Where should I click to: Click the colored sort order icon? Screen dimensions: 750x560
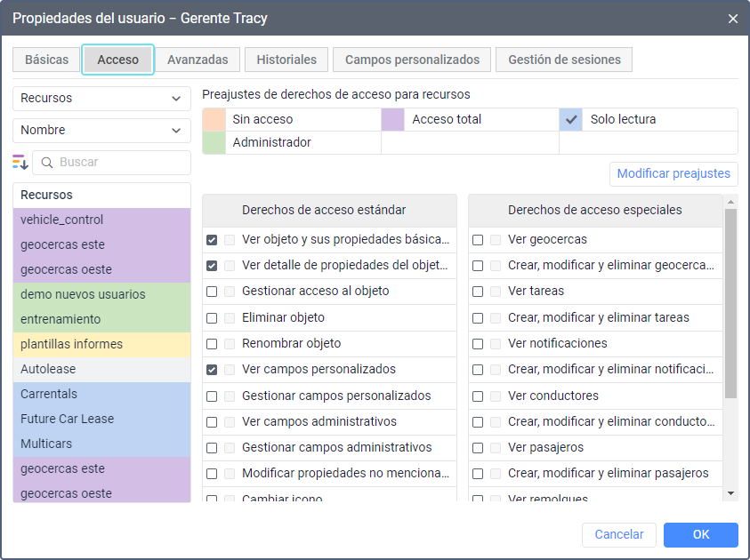pyautogui.click(x=20, y=162)
